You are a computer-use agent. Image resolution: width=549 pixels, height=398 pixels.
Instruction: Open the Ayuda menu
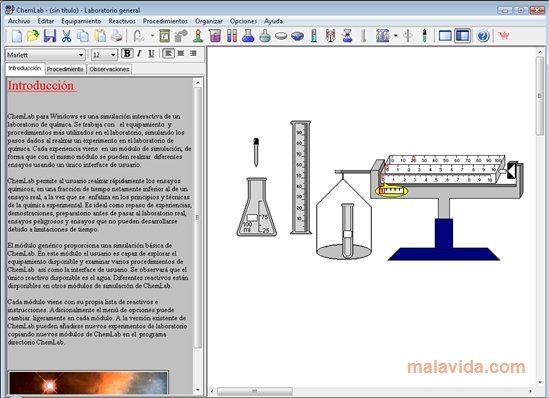coord(273,21)
